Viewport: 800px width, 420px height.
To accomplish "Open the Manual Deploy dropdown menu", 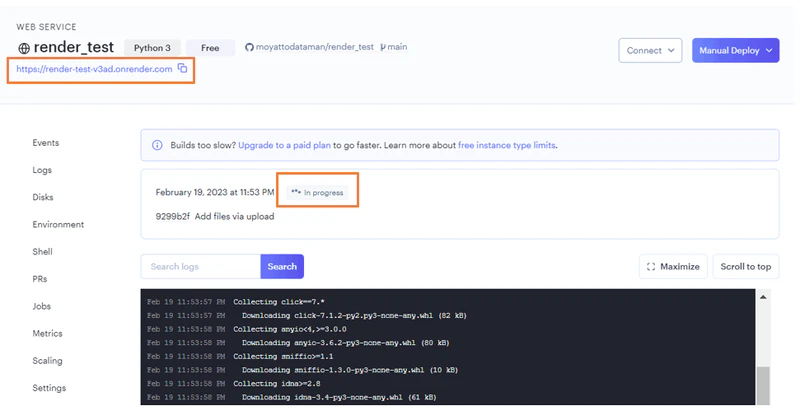I will (x=735, y=51).
